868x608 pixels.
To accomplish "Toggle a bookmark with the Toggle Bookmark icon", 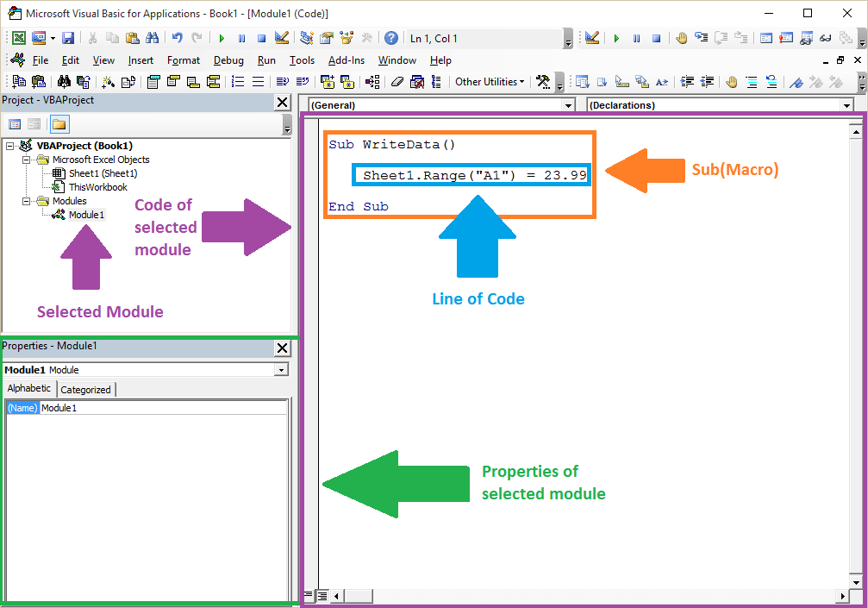I will (x=798, y=82).
